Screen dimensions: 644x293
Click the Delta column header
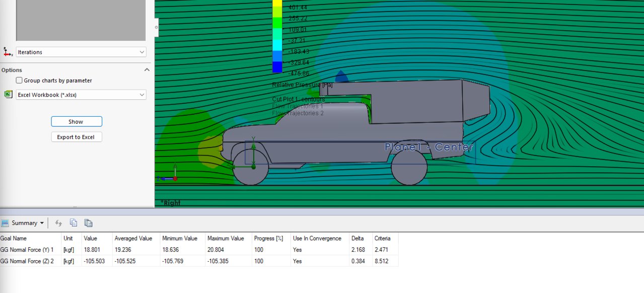pyautogui.click(x=358, y=238)
